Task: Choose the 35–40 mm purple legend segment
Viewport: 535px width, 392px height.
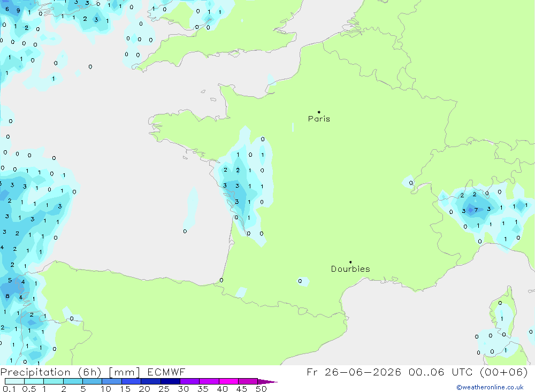Action: 209,381
